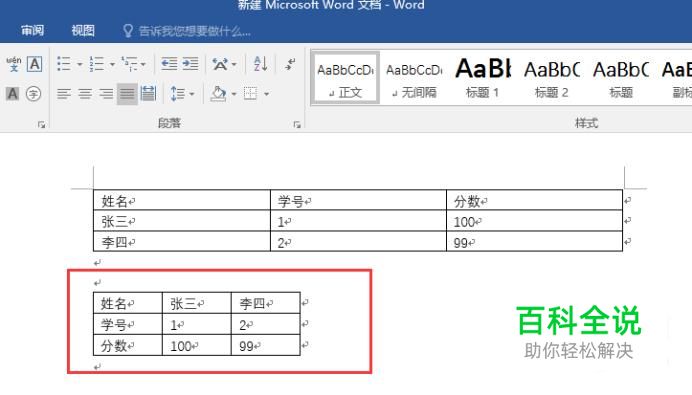Click the 分数 cell in first table

(534, 200)
